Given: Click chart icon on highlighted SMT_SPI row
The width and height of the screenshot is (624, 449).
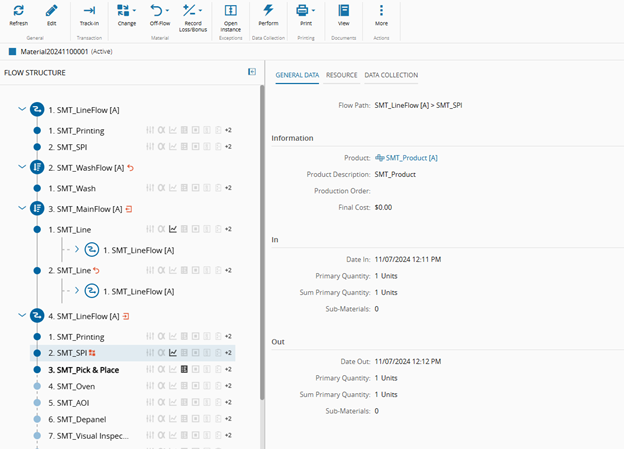Looking at the screenshot, I should [173, 352].
